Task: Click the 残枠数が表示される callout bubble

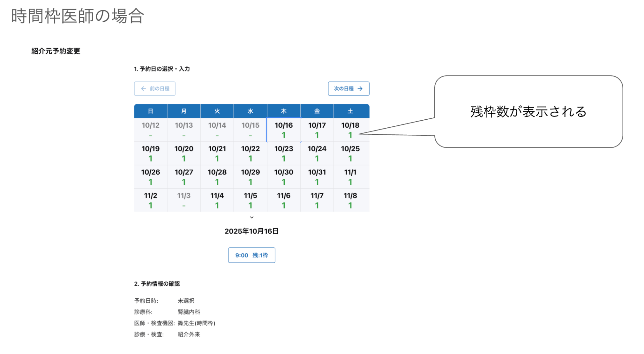Action: 528,112
